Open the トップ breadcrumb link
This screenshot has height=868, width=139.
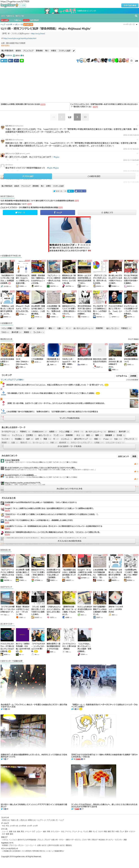[x=3, y=25]
